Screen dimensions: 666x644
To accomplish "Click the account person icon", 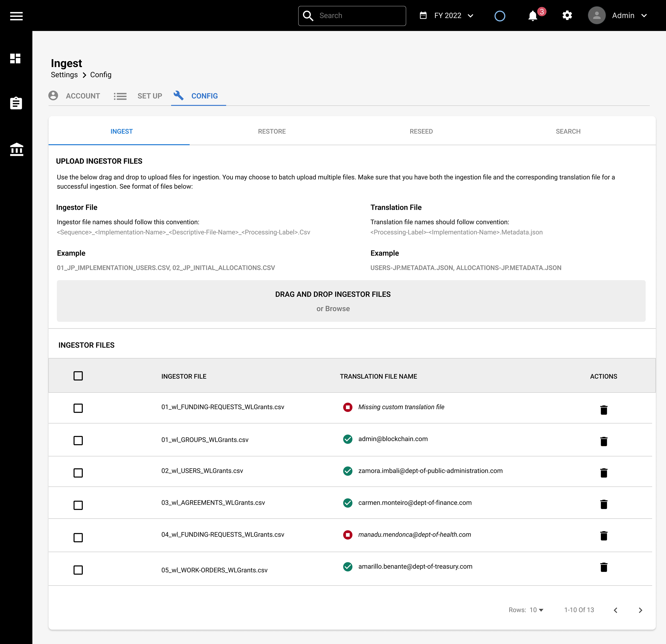I will (53, 96).
